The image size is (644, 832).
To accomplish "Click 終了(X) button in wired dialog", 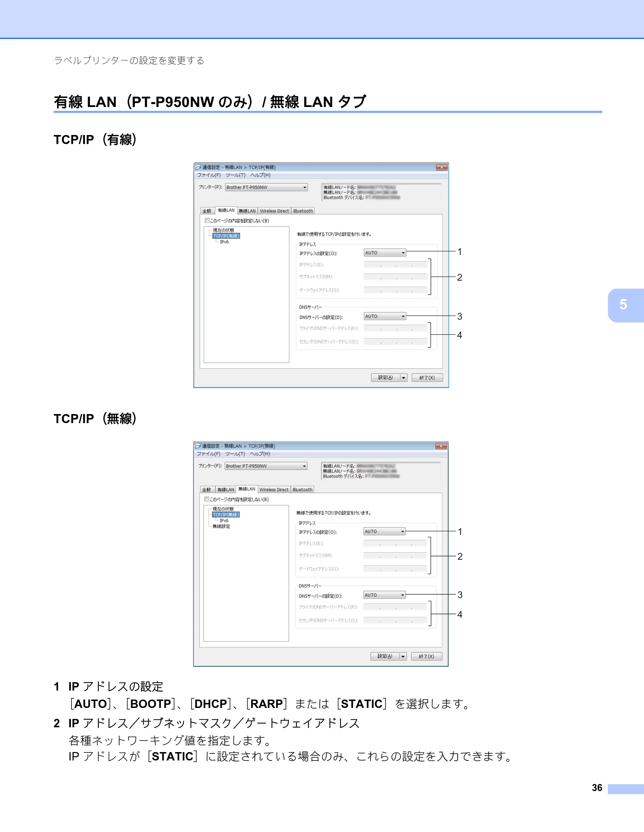I will (427, 378).
